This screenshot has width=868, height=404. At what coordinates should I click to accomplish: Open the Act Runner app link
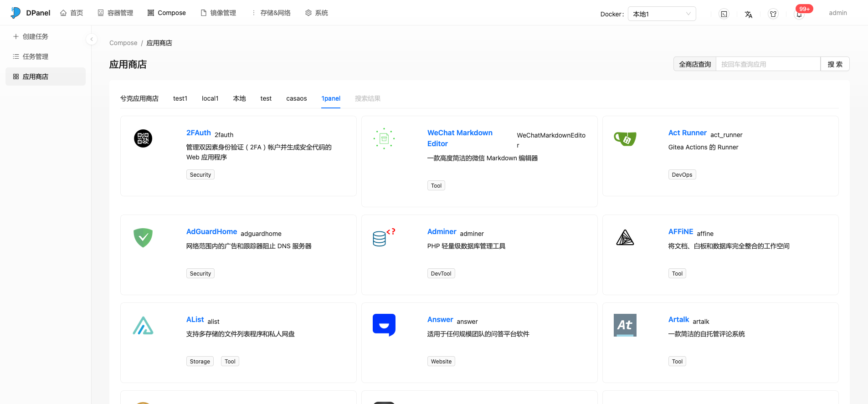pos(687,133)
